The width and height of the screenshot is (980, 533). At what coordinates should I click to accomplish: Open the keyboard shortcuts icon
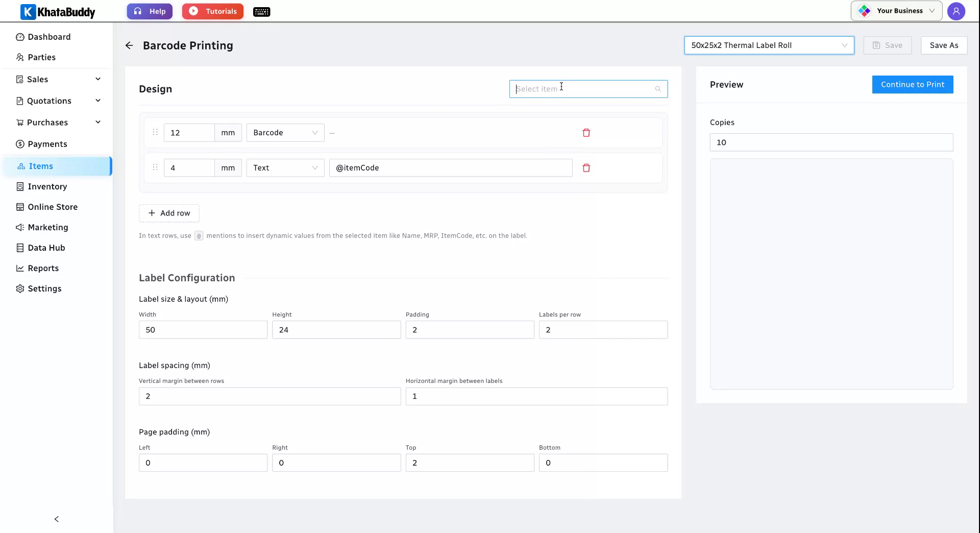point(261,12)
